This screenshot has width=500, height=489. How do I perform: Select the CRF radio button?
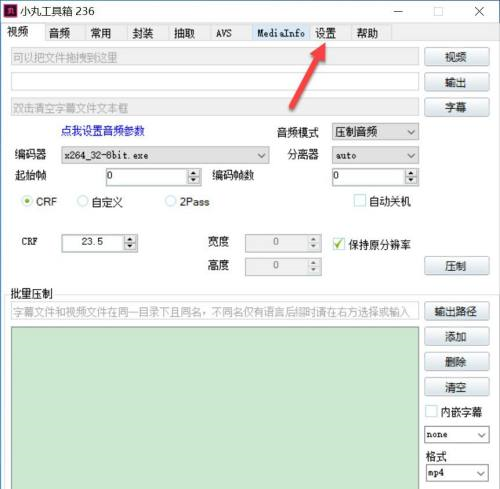pyautogui.click(x=27, y=201)
